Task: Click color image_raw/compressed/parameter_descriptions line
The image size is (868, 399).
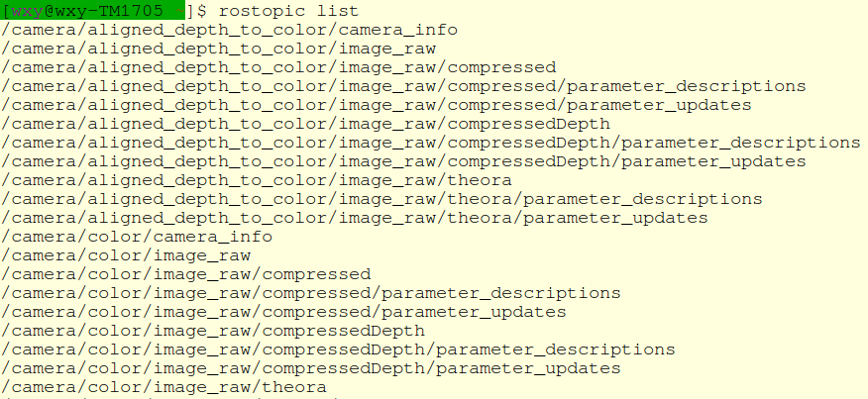Action: pos(311,293)
